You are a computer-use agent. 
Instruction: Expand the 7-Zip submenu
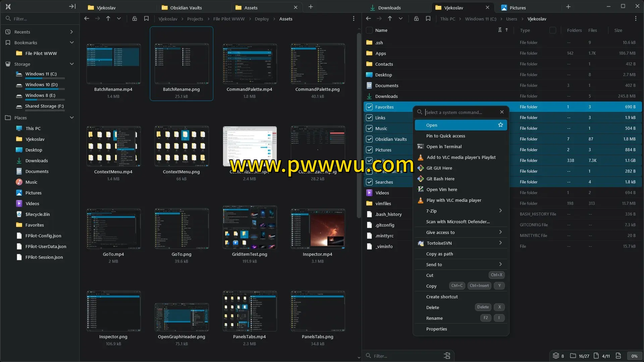click(500, 211)
